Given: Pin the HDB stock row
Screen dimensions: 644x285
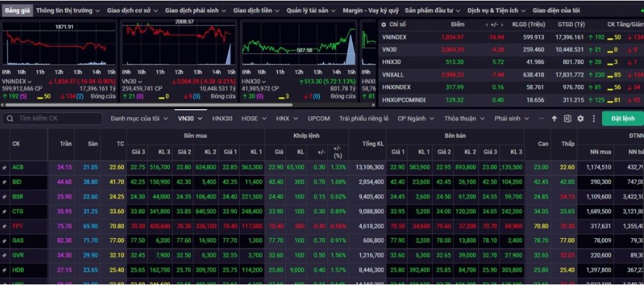Looking at the screenshot, I should click(x=4, y=270).
